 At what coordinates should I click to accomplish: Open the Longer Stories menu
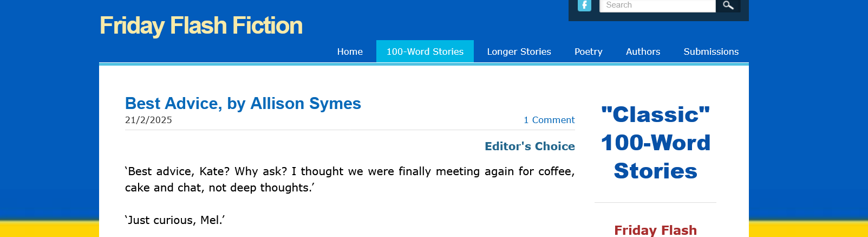[519, 52]
